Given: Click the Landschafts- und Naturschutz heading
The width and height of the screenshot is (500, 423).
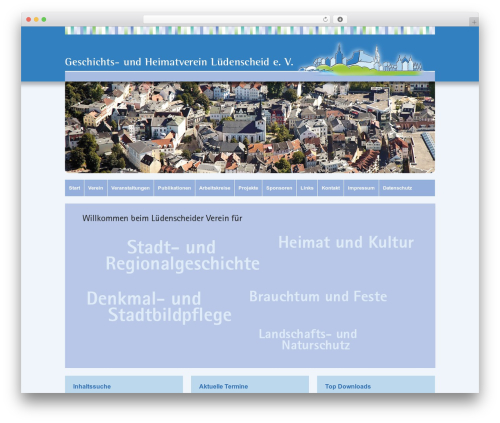Looking at the screenshot, I should tap(308, 339).
